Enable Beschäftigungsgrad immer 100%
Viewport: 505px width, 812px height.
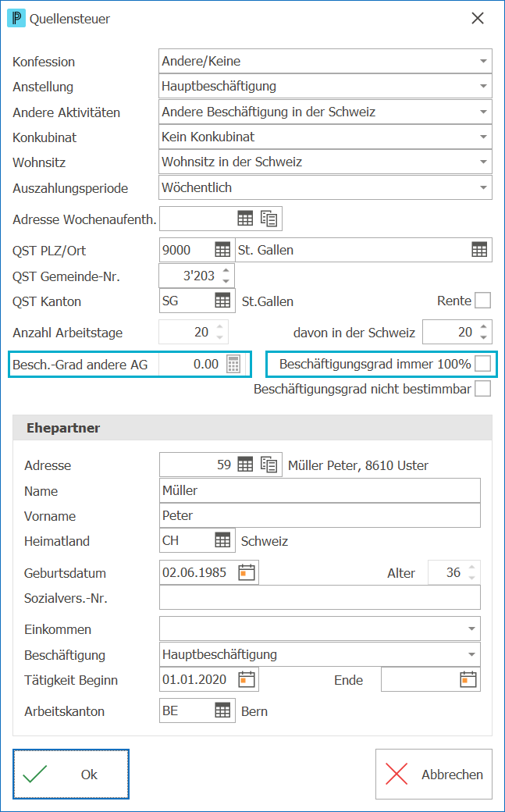point(482,364)
